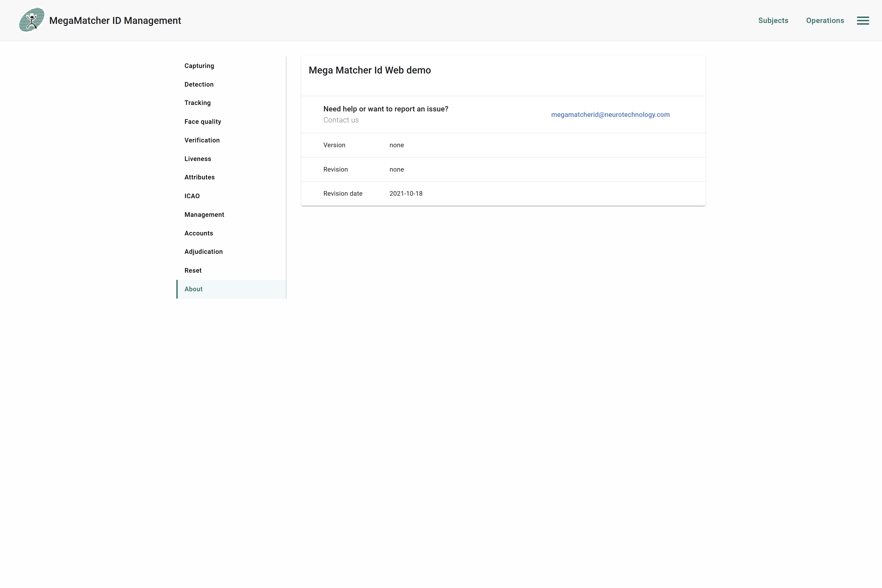Select Management in the sidebar

click(231, 215)
